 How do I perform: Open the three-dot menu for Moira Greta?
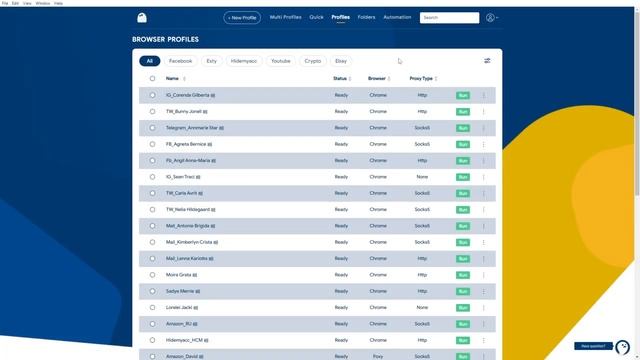(484, 275)
